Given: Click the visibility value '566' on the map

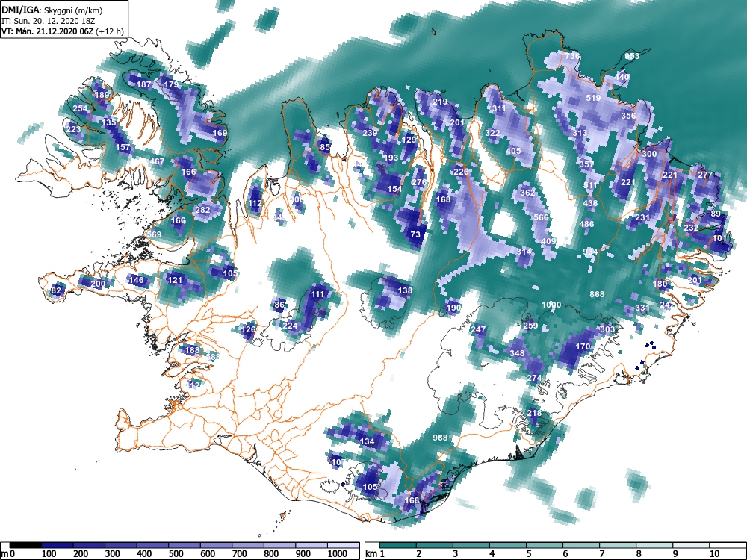Looking at the screenshot, I should pyautogui.click(x=541, y=217).
